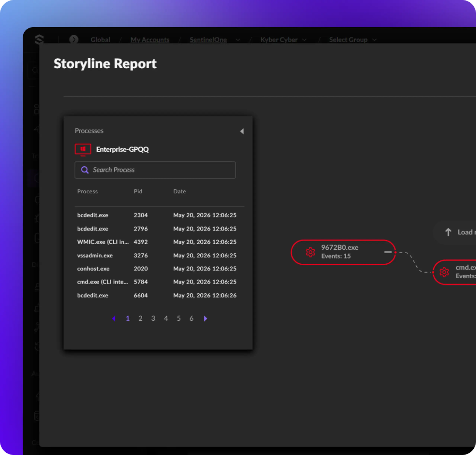The height and width of the screenshot is (455, 476).
Task: Jump to pagination page 2
Action: pos(140,319)
